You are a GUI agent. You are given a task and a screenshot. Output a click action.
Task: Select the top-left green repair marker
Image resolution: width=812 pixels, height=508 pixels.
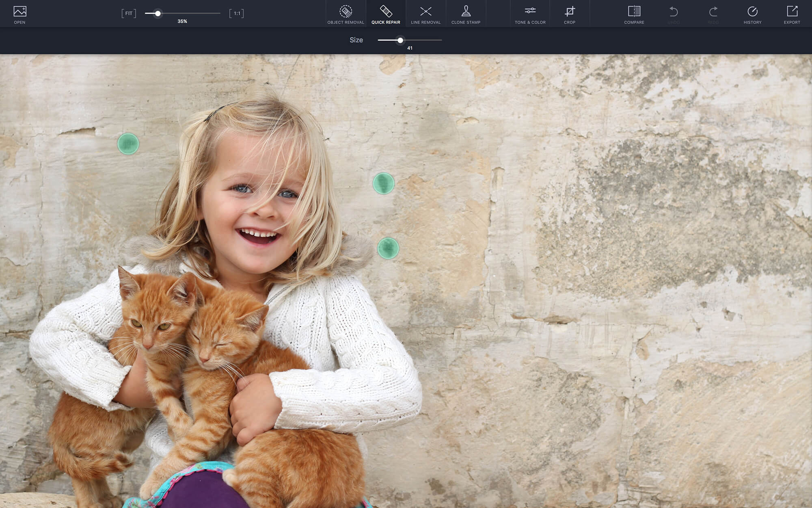pyautogui.click(x=128, y=143)
